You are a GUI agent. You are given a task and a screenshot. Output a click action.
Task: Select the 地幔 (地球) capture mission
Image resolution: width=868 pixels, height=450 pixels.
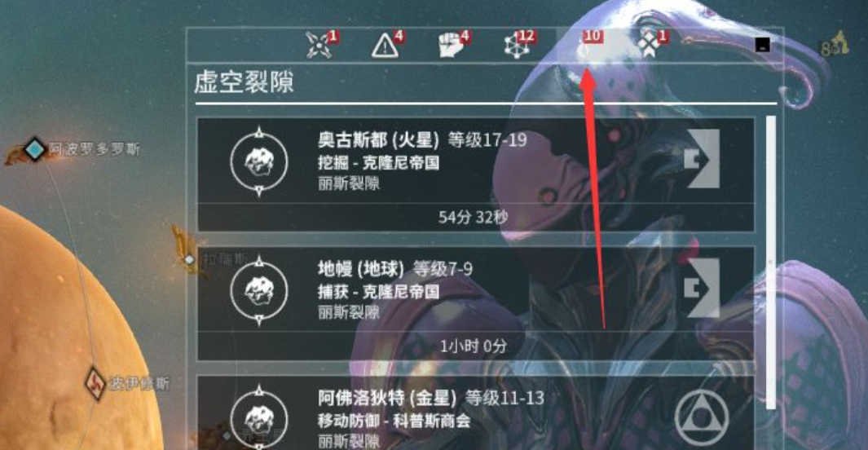pyautogui.click(x=475, y=303)
